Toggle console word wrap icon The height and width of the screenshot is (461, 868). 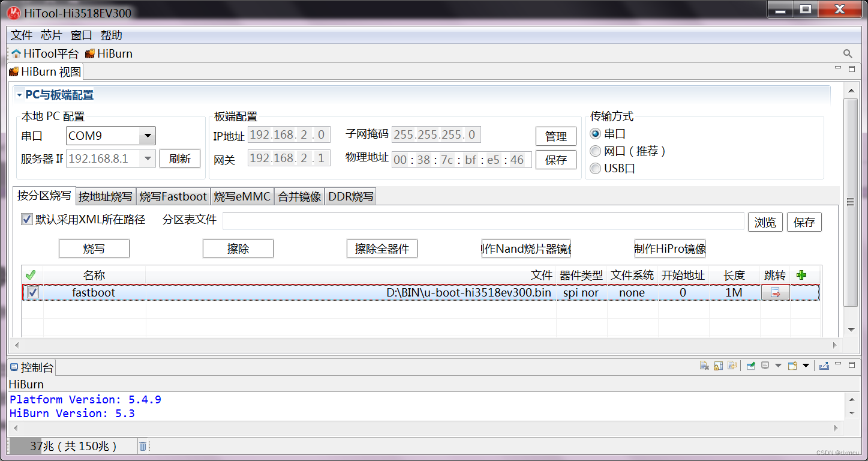732,366
